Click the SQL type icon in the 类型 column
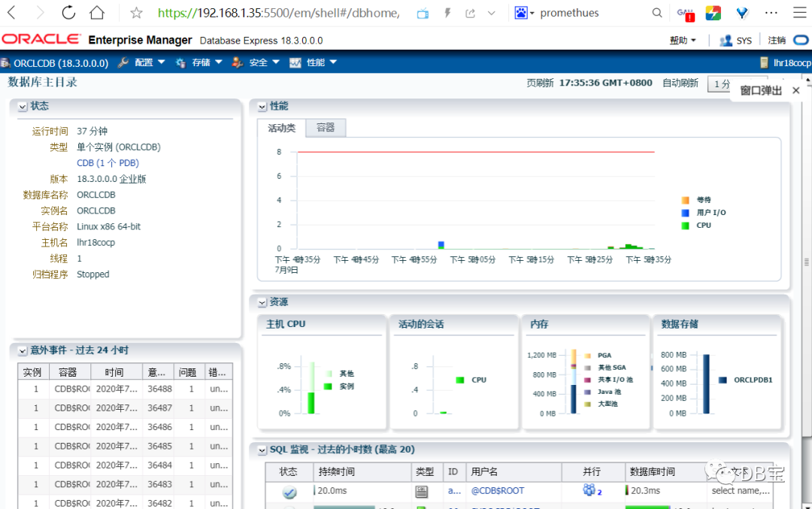Viewport: 812px width, 509px height. [x=422, y=492]
